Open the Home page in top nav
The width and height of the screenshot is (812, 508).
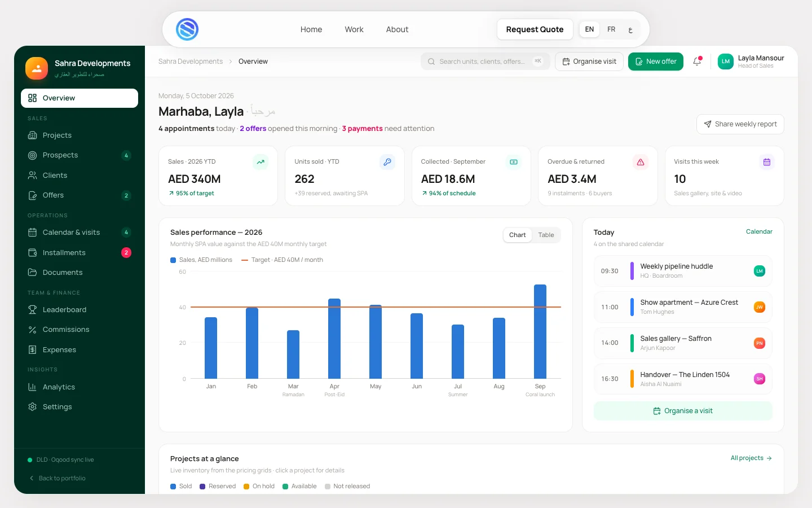tap(311, 29)
